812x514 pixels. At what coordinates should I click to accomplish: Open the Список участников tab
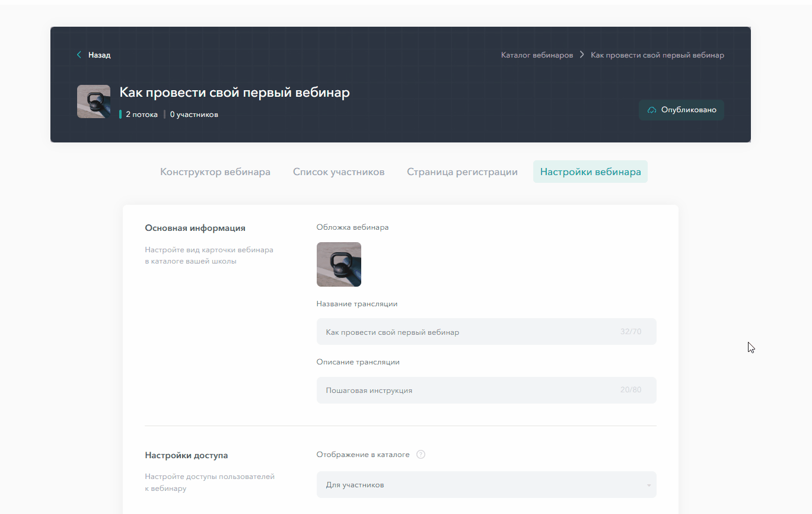tap(339, 172)
